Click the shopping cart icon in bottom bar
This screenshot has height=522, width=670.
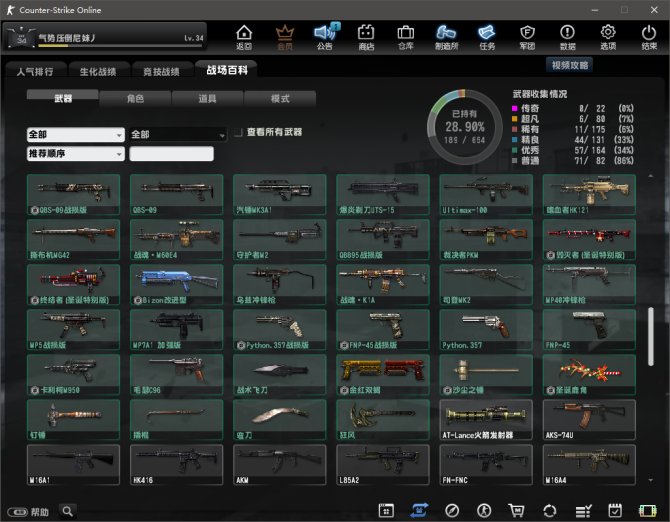[x=516, y=510]
